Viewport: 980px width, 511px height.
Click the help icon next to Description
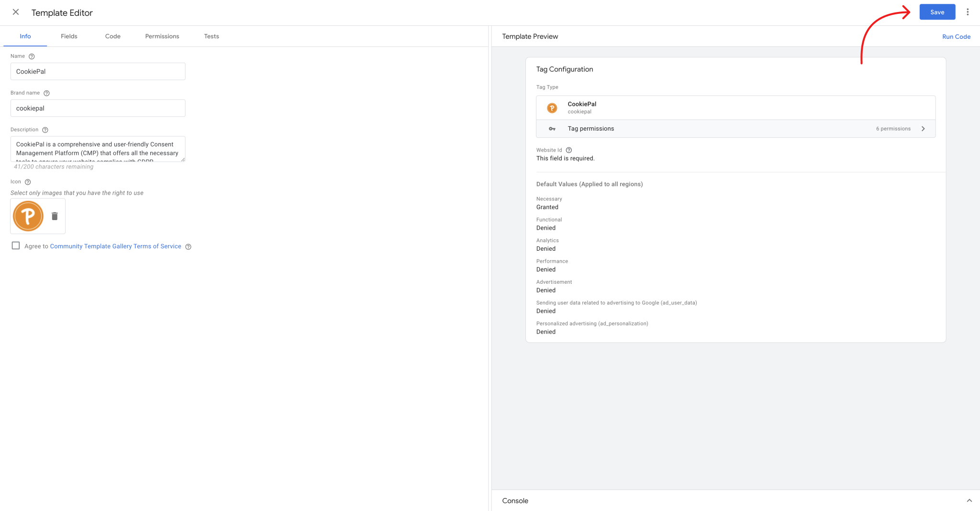coord(45,130)
